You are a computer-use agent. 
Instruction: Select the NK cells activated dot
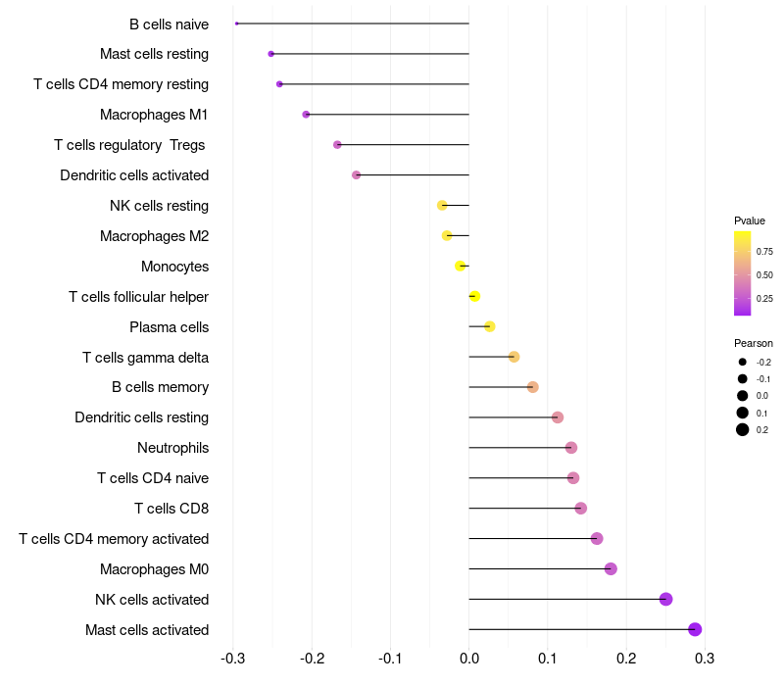point(666,599)
